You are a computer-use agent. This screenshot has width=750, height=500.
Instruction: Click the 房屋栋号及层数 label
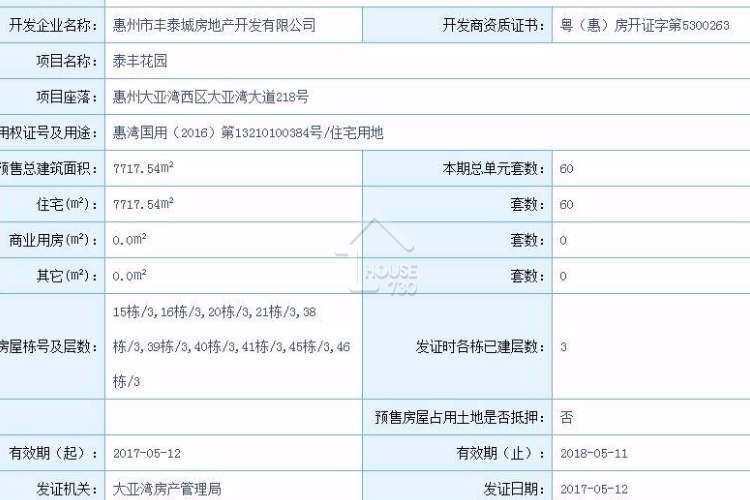tap(48, 346)
